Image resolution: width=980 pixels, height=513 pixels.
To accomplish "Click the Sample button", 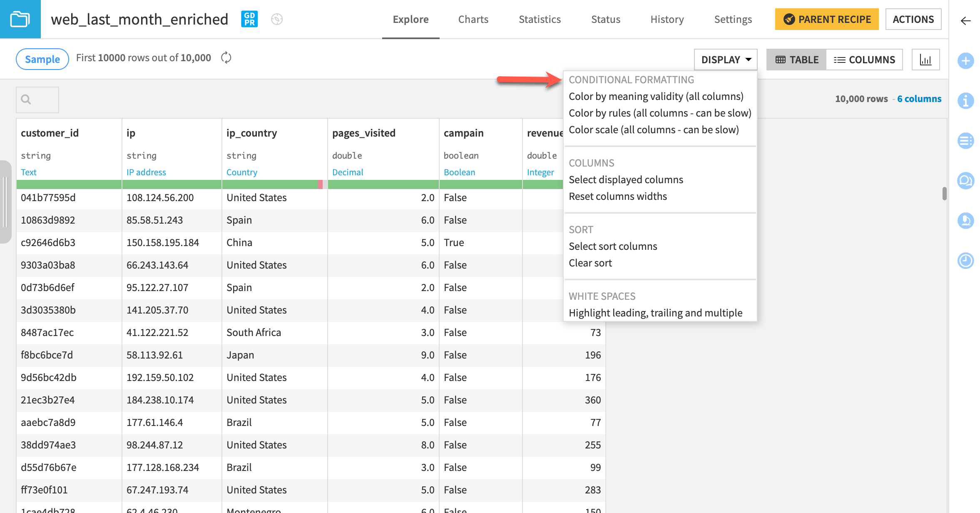I will pyautogui.click(x=42, y=59).
